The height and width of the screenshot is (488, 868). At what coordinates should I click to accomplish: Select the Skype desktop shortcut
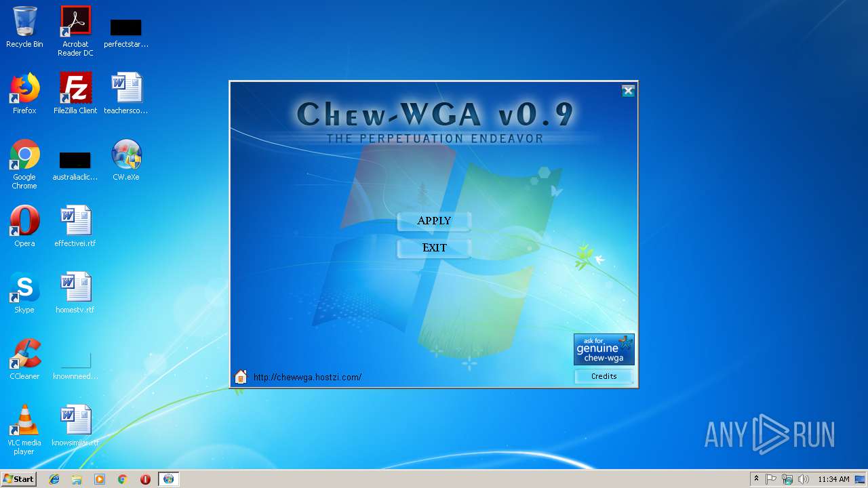(x=24, y=293)
